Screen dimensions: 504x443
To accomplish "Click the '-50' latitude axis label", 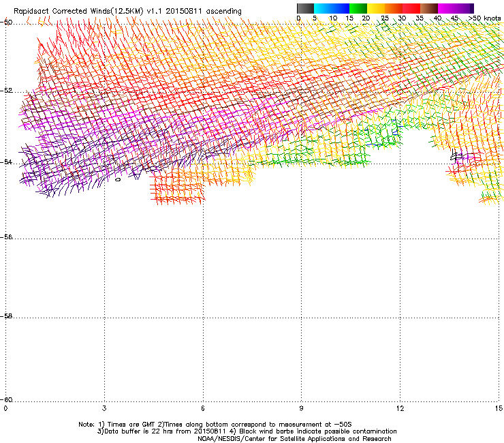I will [6, 22].
